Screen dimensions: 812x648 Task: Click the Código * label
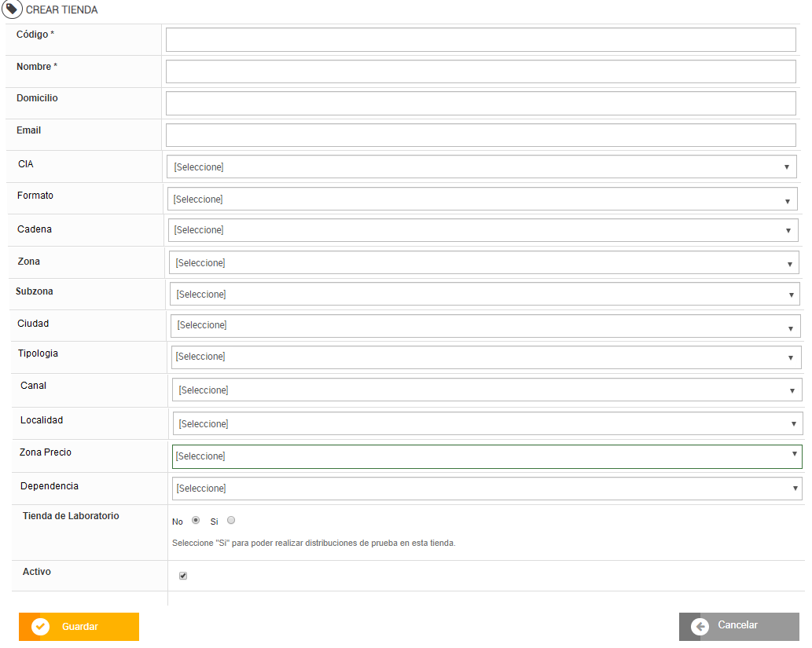[35, 35]
